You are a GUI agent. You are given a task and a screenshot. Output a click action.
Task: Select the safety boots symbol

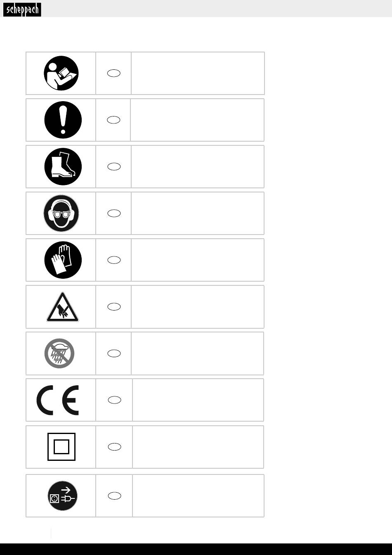pos(63,166)
